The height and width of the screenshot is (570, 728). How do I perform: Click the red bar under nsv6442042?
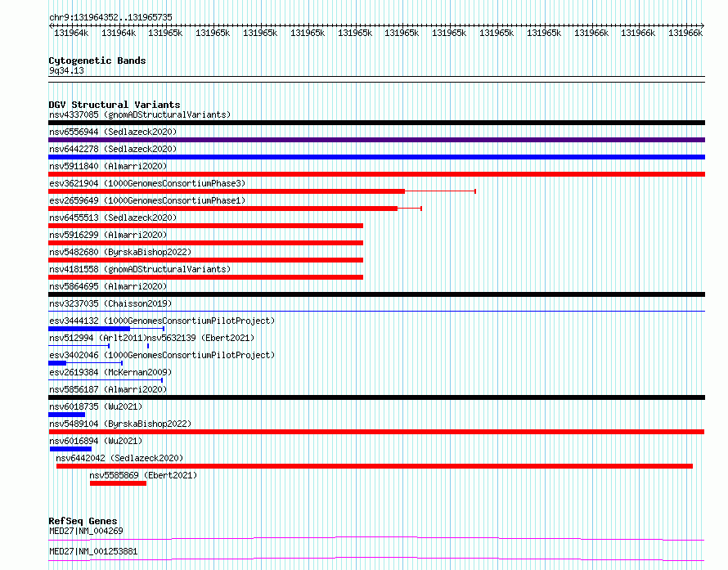pyautogui.click(x=375, y=466)
